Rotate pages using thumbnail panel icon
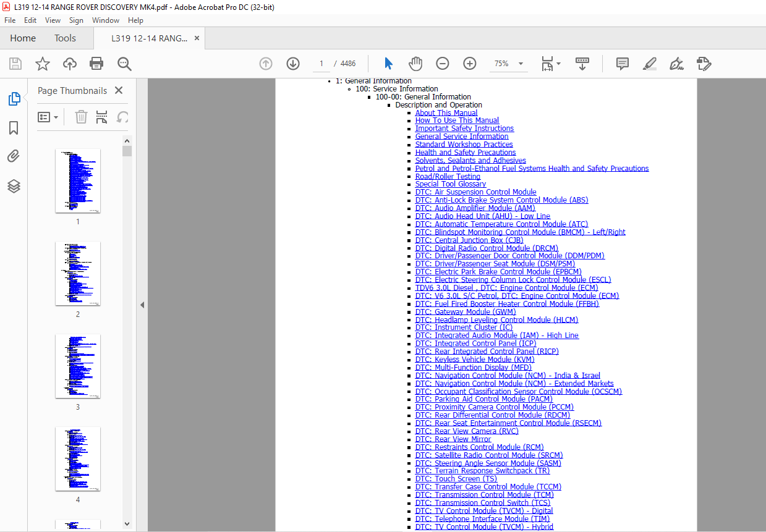 [x=122, y=117]
